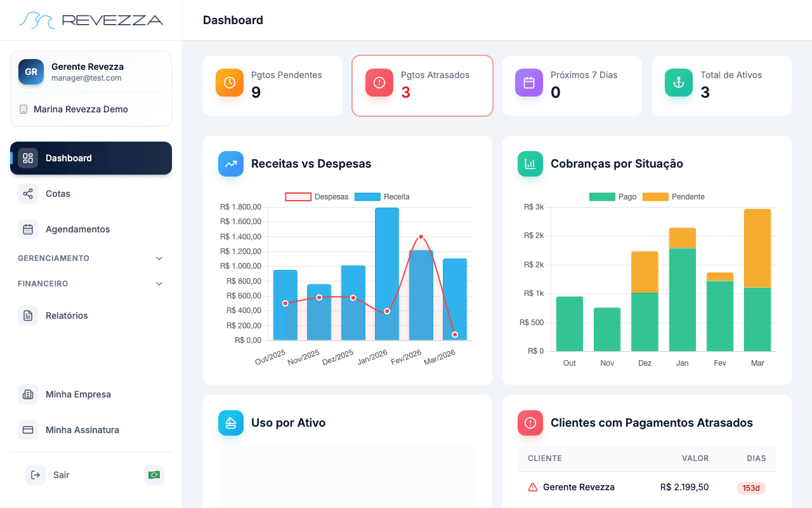Click the Cliente column header

(x=545, y=458)
